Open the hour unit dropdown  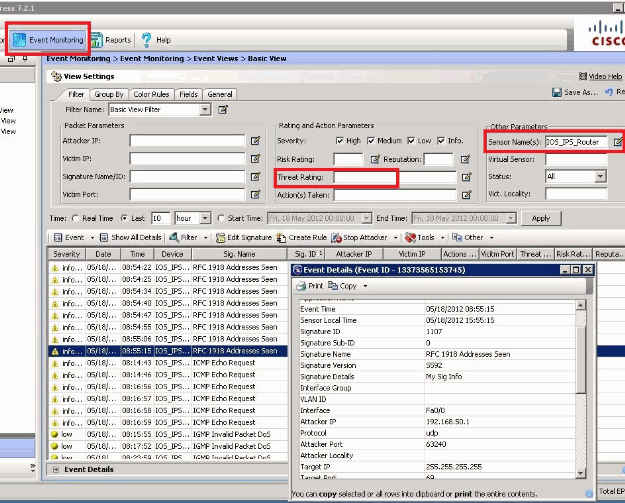coord(205,218)
